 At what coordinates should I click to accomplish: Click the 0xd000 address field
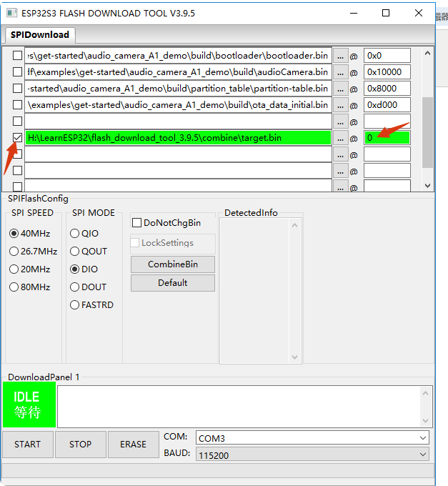pyautogui.click(x=387, y=105)
